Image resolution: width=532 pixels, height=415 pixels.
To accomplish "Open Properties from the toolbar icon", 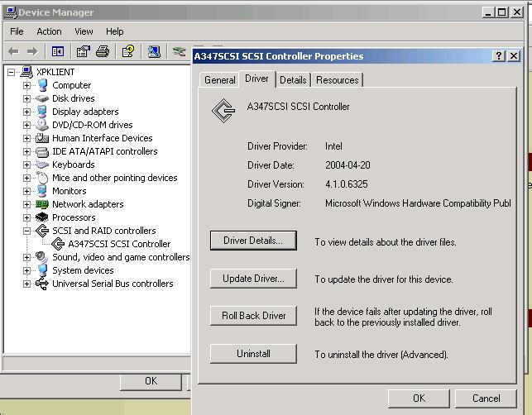I will click(83, 51).
